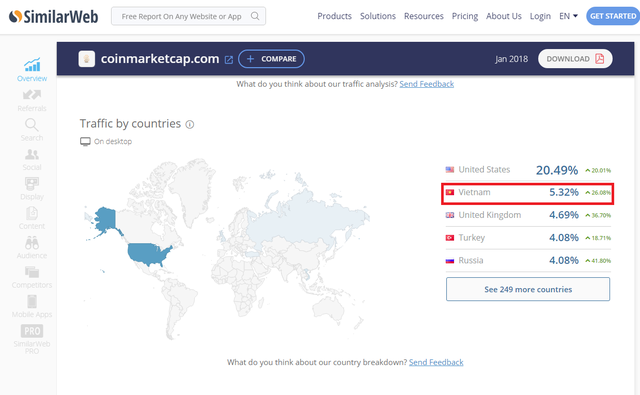Open the Products menu
The width and height of the screenshot is (640, 395).
pos(334,16)
